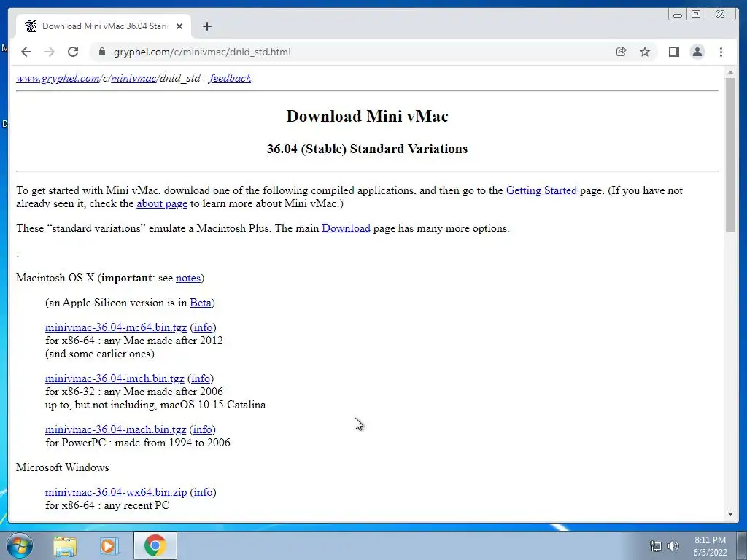Viewport: 747px width, 560px height.
Task: Download minivmac-36.04-mc64.bin.tgz
Action: (116, 327)
